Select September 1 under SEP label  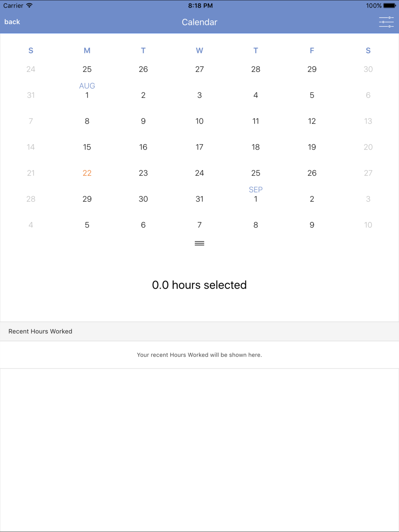click(256, 199)
